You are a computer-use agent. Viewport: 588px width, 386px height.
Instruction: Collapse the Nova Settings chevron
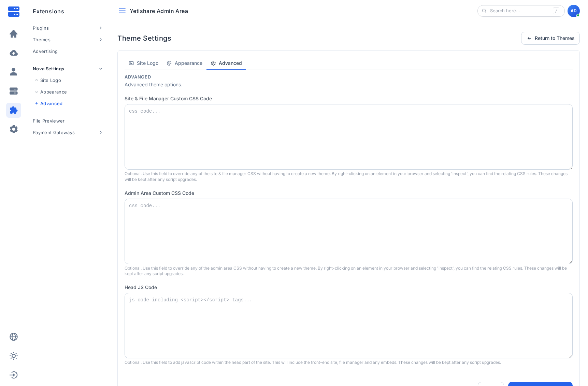[101, 69]
